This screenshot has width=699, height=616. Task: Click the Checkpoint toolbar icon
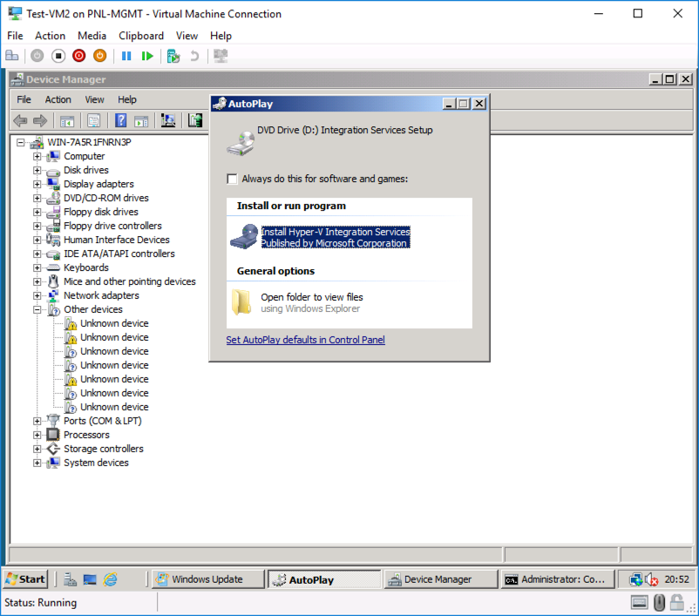tap(173, 56)
